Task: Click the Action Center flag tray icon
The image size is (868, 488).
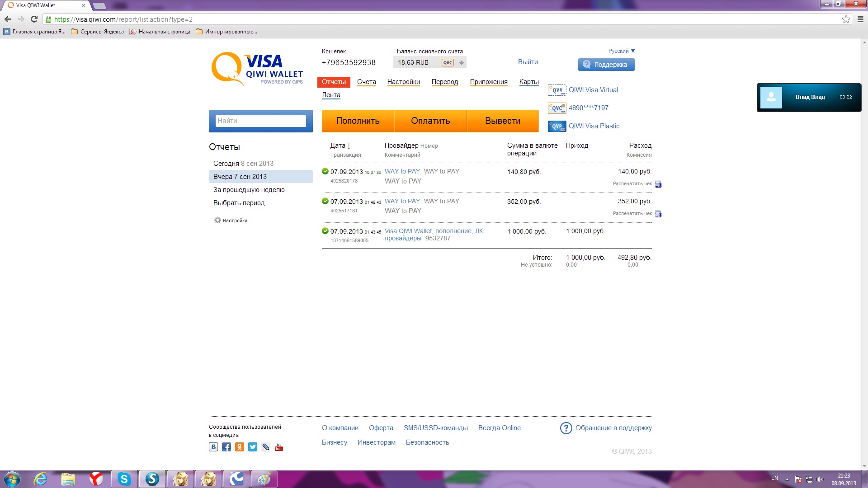Action: [798, 479]
